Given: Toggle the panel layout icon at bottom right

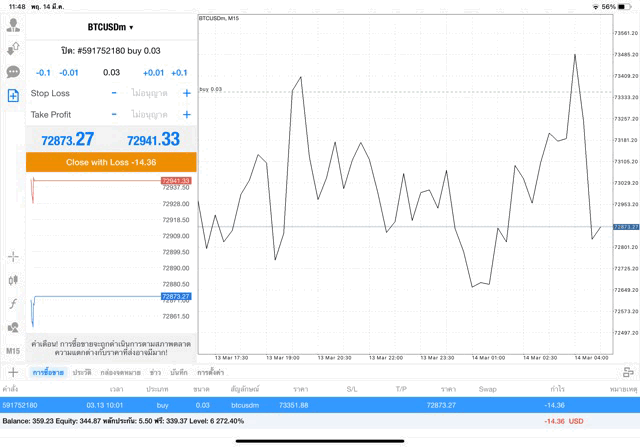Looking at the screenshot, I should click(627, 372).
